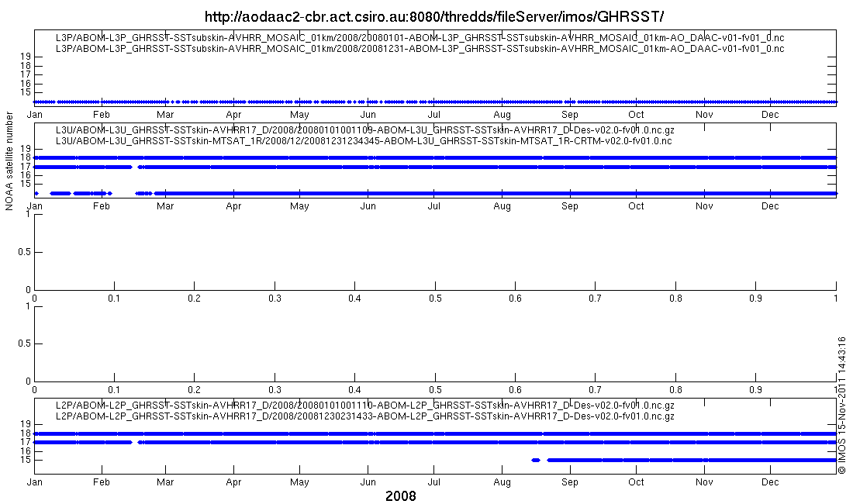This screenshot has height=504, width=853.
Task: Click the L3U MTSAT_1R 20081231234345 filename text
Action: click(364, 141)
